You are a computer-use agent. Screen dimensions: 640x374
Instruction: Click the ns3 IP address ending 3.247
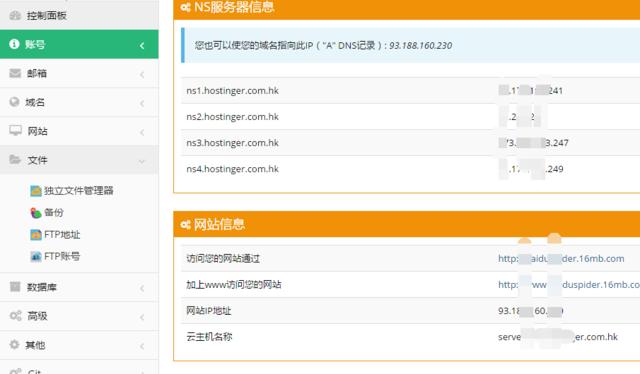(x=533, y=143)
